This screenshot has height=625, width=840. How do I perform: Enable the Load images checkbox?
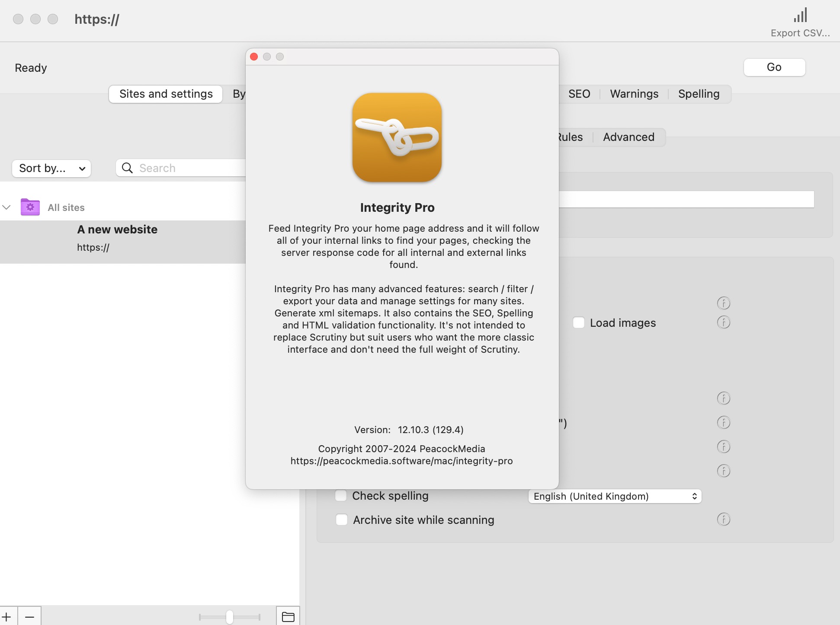(579, 323)
